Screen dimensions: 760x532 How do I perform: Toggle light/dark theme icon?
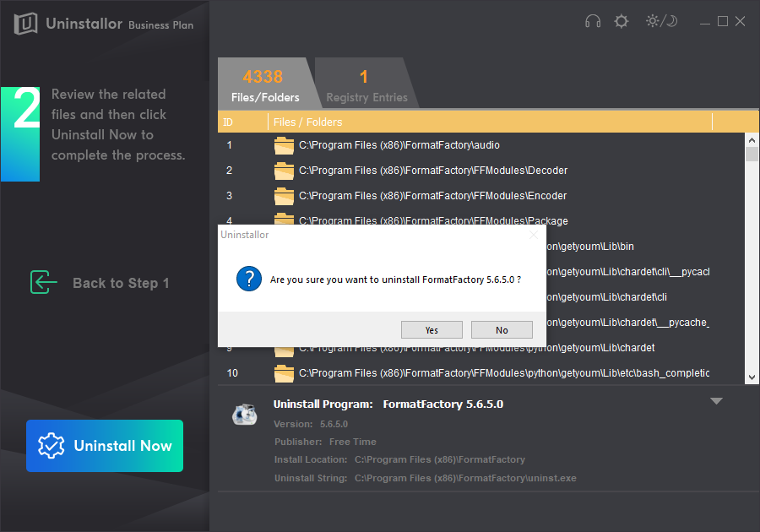tap(661, 21)
